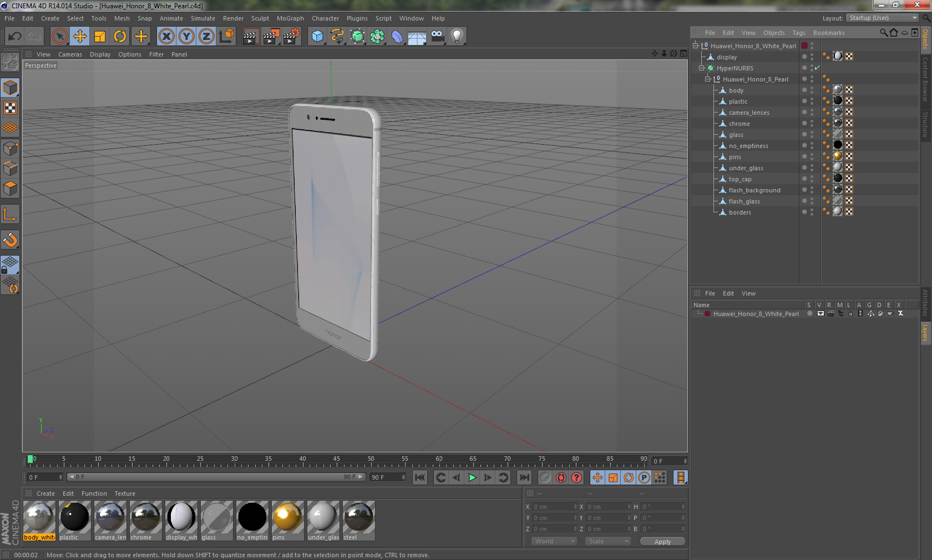Toggle X axis lock
The image size is (932, 560).
pos(166,37)
